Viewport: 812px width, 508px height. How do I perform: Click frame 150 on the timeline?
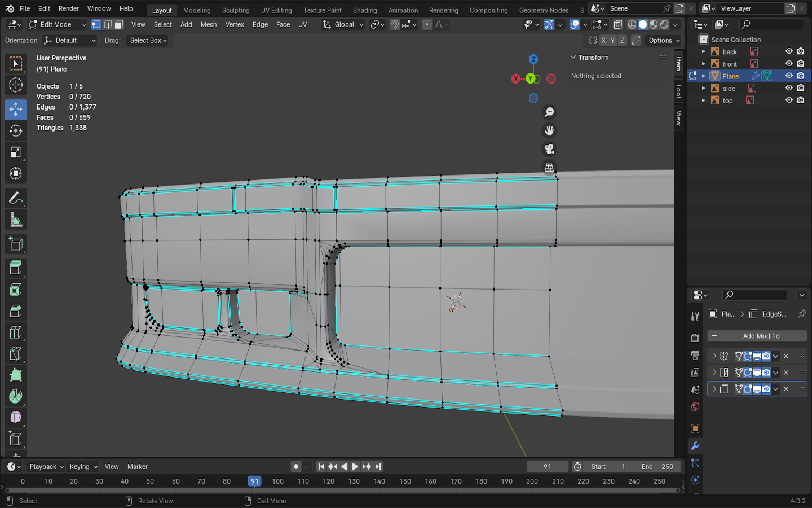coord(405,481)
